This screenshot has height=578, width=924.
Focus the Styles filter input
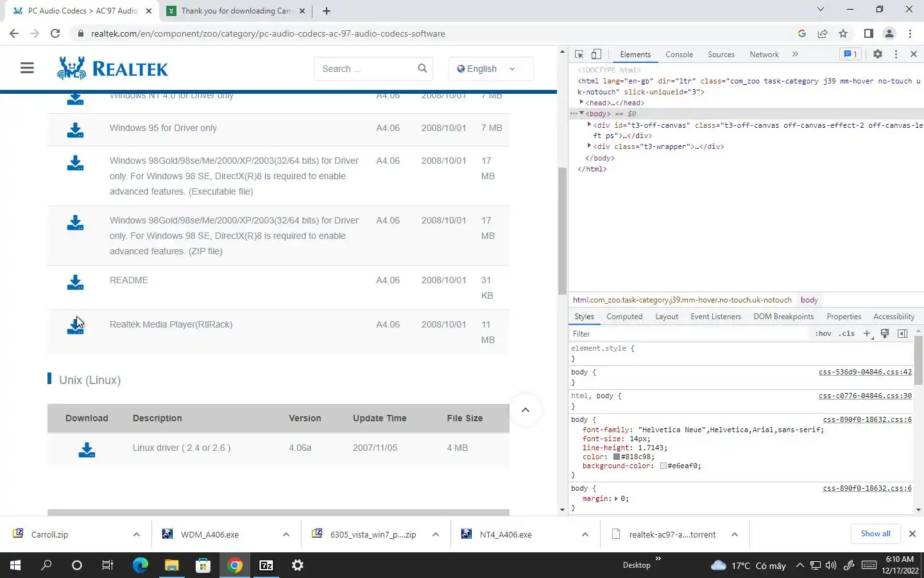pos(689,333)
